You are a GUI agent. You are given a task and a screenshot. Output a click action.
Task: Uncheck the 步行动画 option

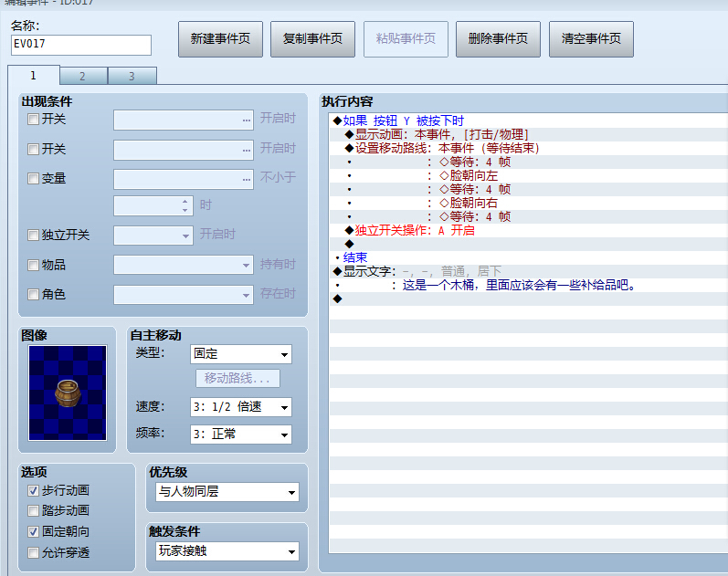[34, 490]
